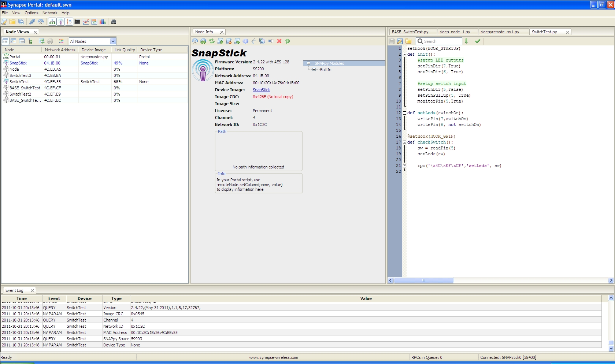Image resolution: width=615 pixels, height=364 pixels.
Task: Click the New Script icon in main toolbar
Action: [x=4, y=22]
